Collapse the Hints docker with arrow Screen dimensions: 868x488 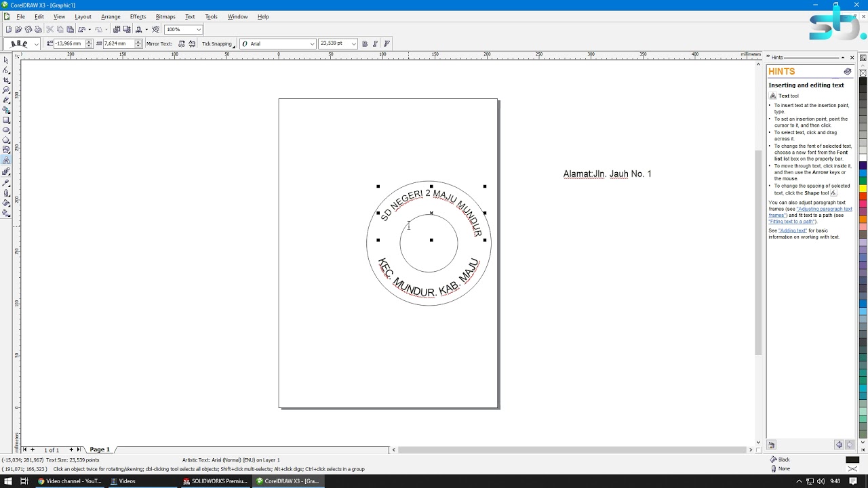(x=843, y=58)
